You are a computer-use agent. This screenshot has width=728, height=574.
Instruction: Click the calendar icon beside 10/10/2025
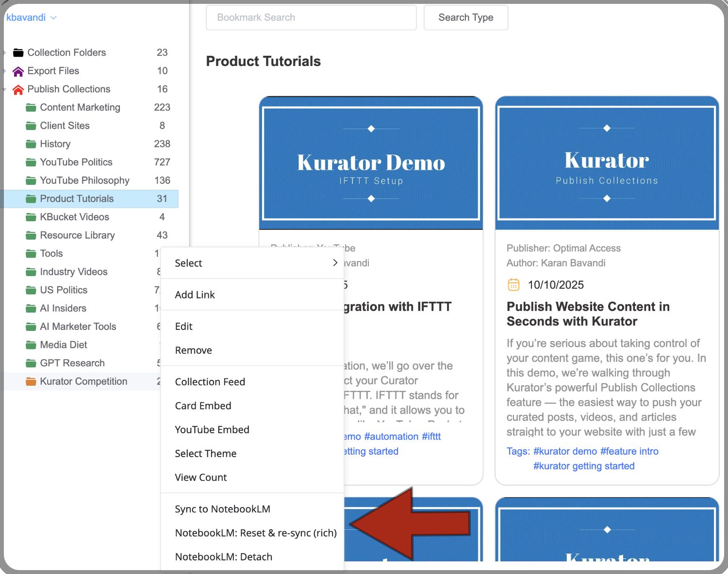click(513, 284)
